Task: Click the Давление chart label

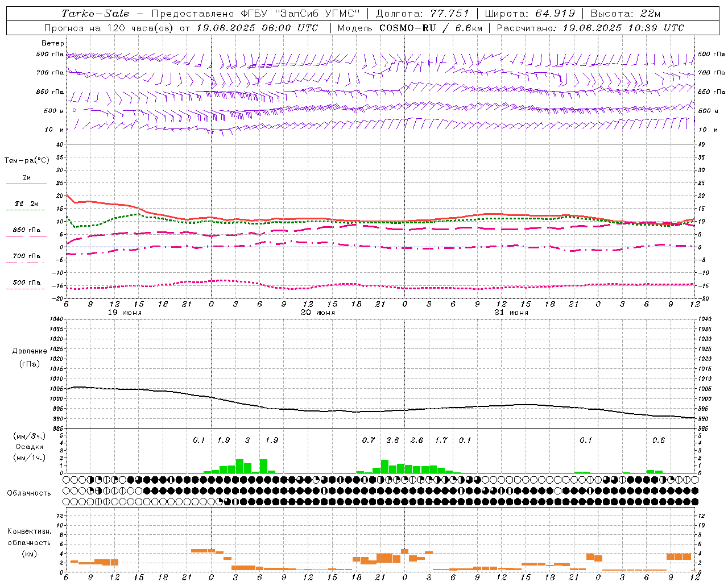Action: click(30, 351)
